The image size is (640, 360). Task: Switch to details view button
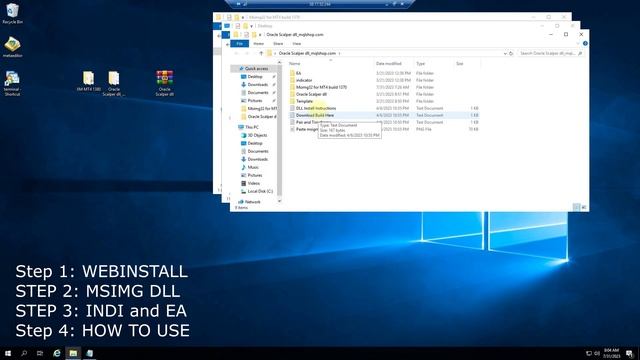coord(576,207)
